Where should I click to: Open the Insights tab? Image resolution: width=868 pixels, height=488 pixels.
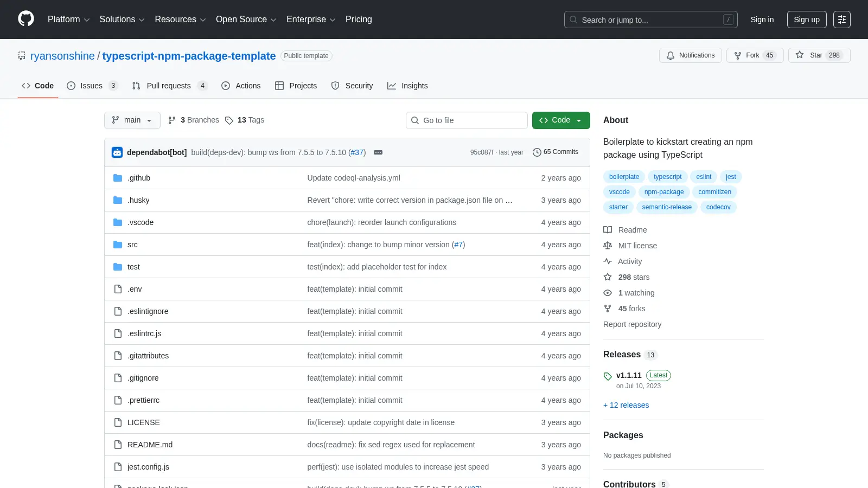click(407, 86)
